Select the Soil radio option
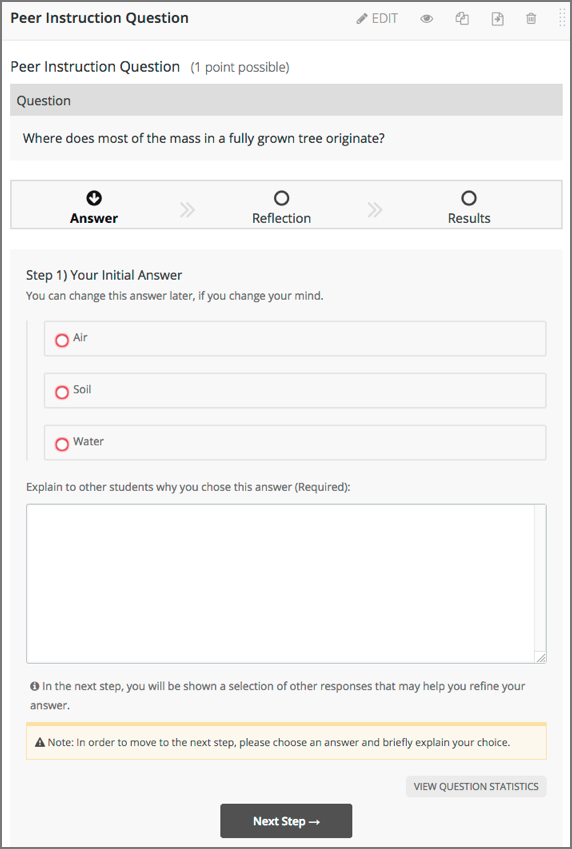Screen dimensions: 572x849 point(62,392)
